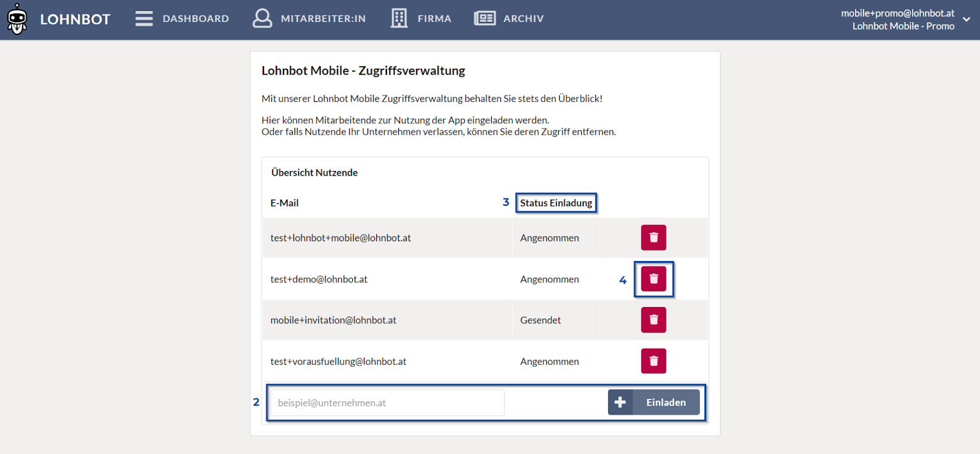Click the Übersicht Nutzende heading
The width and height of the screenshot is (980, 454).
(x=314, y=173)
